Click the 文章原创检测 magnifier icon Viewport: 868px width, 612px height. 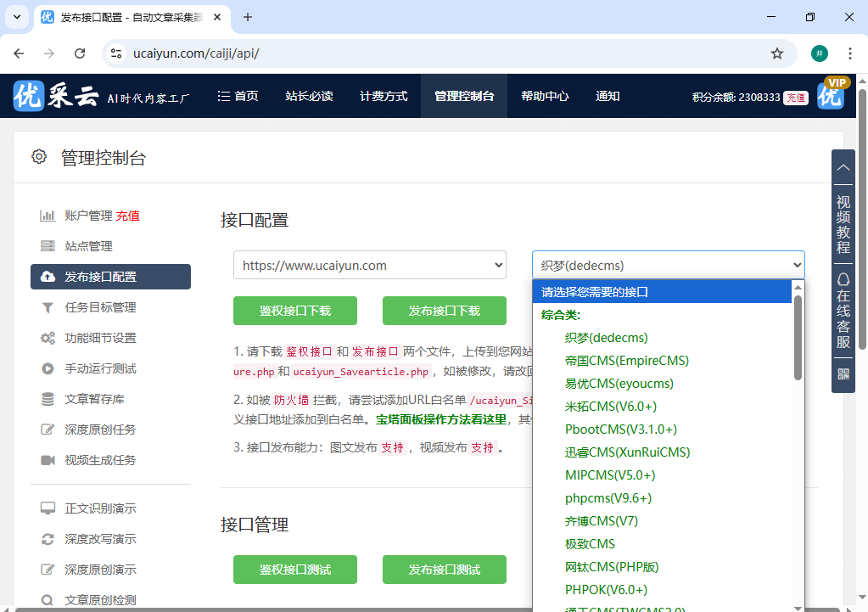click(48, 598)
